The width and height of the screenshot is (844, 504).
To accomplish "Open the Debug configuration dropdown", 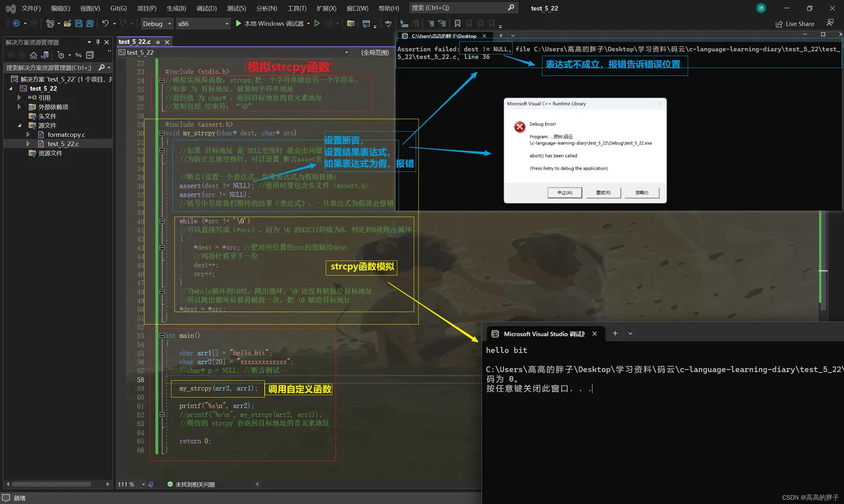I will [157, 24].
